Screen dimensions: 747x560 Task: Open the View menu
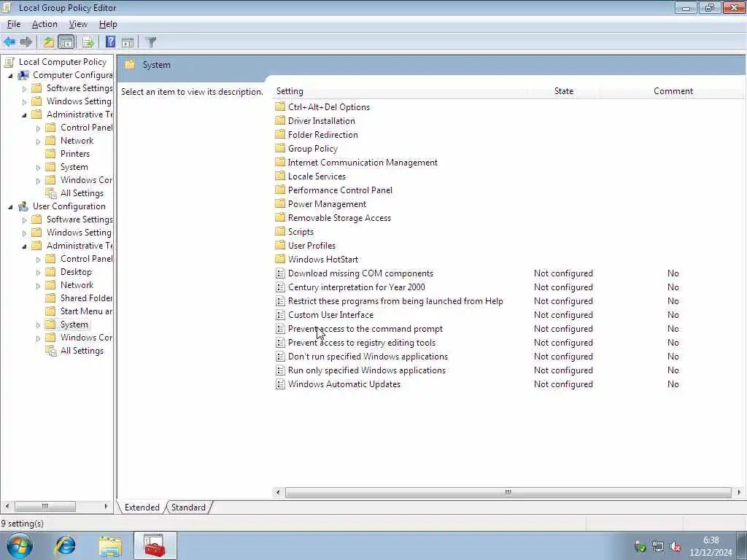click(x=78, y=24)
